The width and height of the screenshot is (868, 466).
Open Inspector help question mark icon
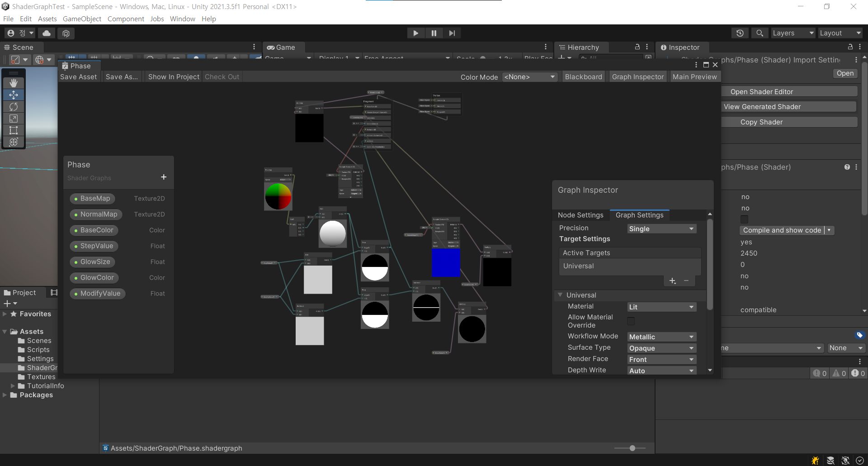tap(847, 167)
